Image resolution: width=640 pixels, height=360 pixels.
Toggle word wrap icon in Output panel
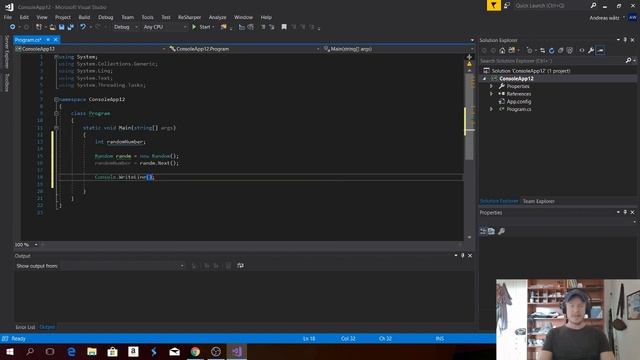click(x=240, y=266)
